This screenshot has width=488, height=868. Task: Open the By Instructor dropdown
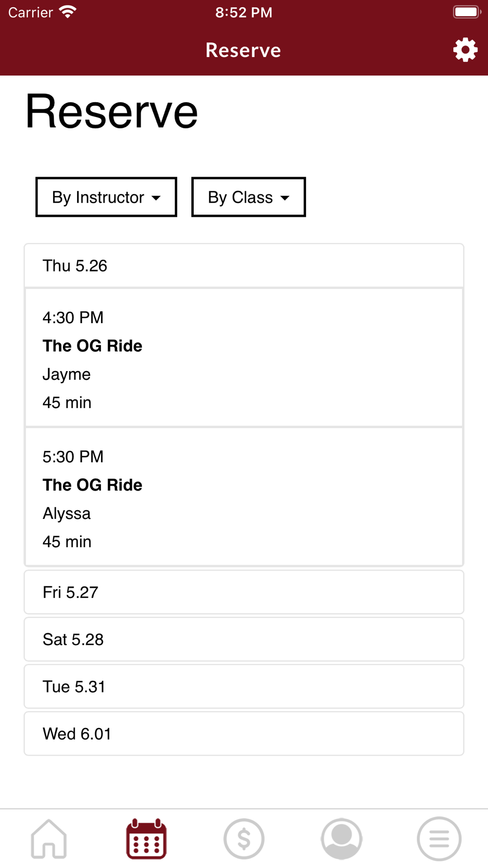pos(106,197)
